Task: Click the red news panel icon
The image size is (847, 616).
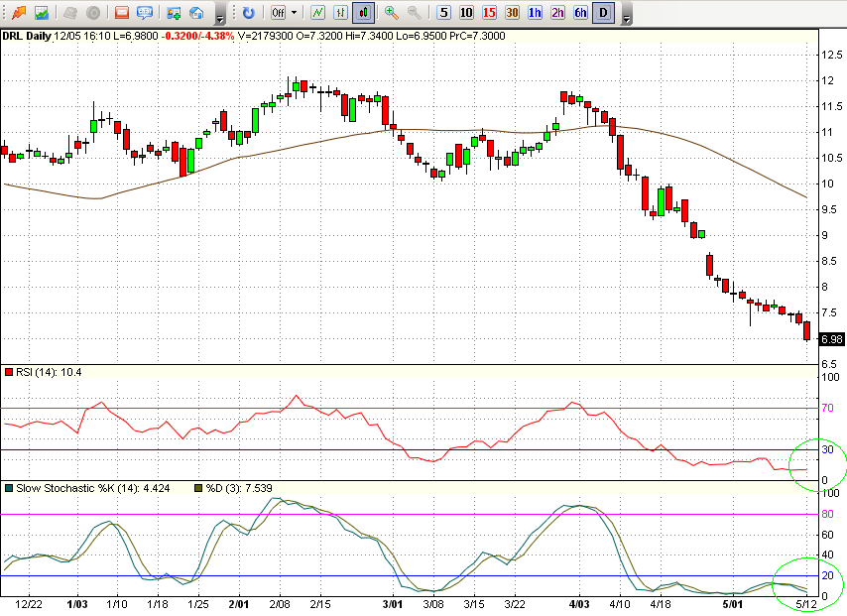Action: click(x=122, y=13)
